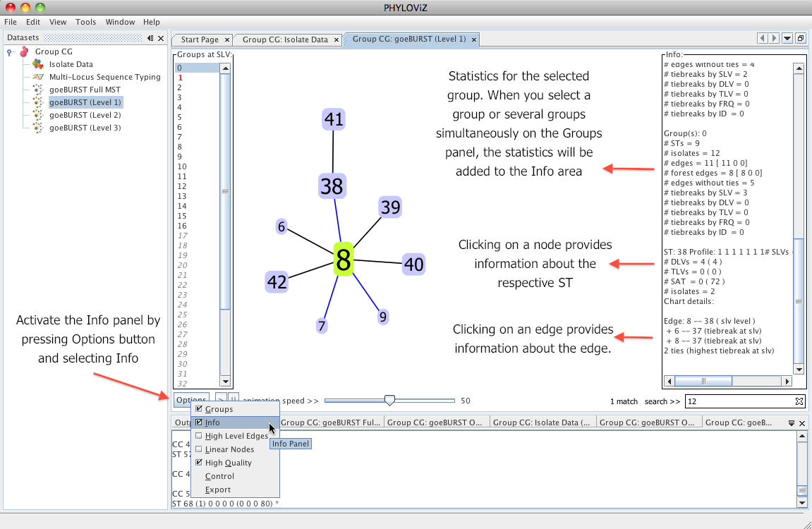Minimize the Output panel icon

click(x=792, y=423)
